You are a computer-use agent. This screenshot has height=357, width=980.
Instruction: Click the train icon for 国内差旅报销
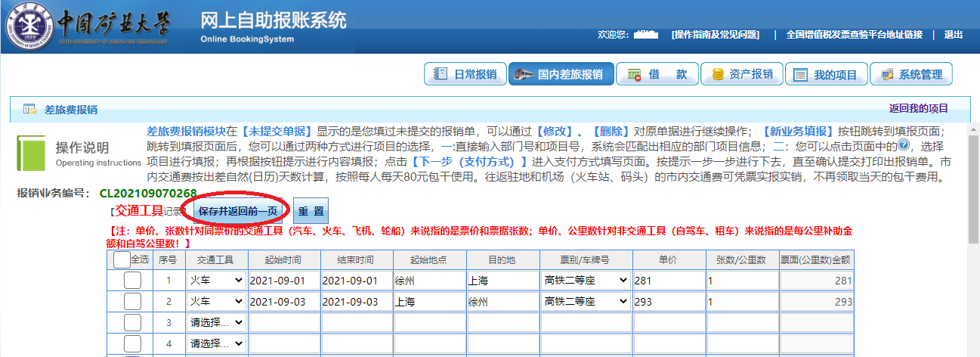(524, 74)
